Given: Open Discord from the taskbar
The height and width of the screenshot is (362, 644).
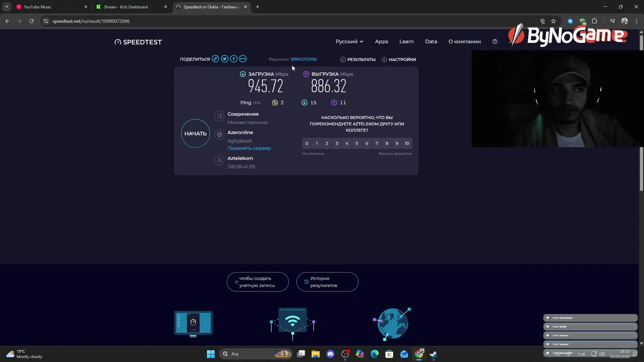Looking at the screenshot, I should point(330,354).
